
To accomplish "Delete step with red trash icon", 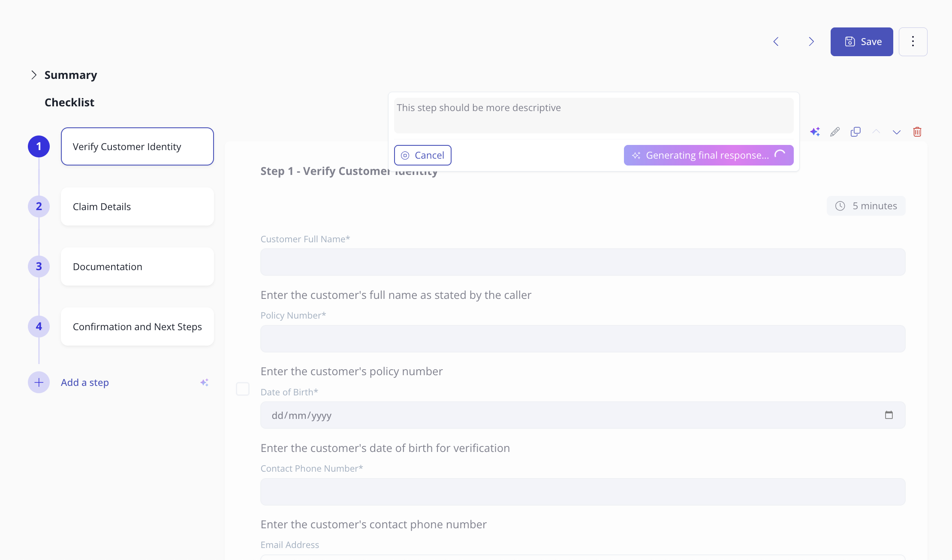I will point(917,132).
